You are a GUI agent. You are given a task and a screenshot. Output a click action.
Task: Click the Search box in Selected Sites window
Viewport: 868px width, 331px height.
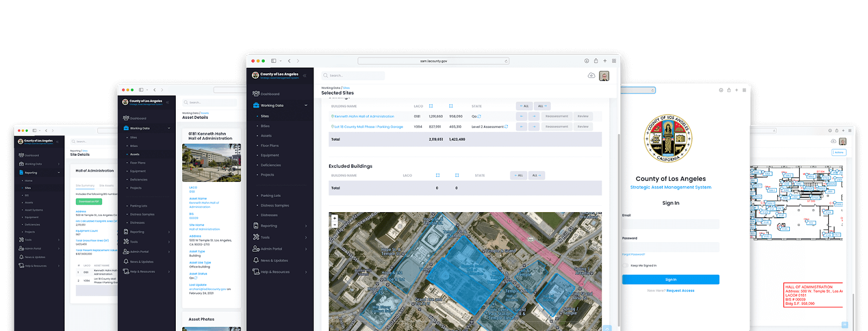[x=353, y=75]
